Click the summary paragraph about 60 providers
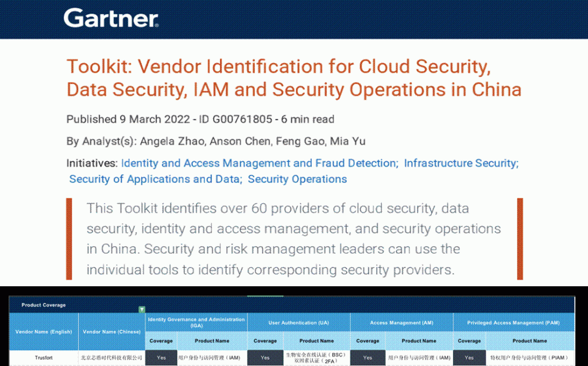This screenshot has height=366, width=588. click(293, 239)
